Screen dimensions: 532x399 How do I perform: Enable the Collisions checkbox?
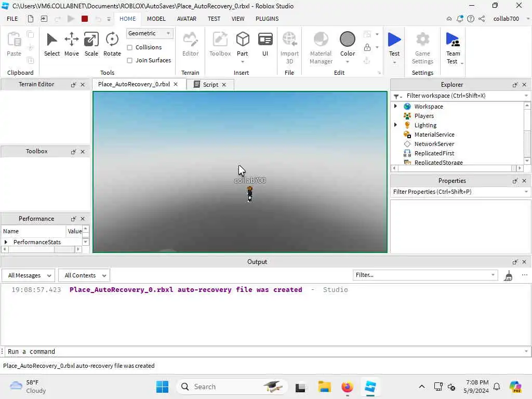click(129, 47)
